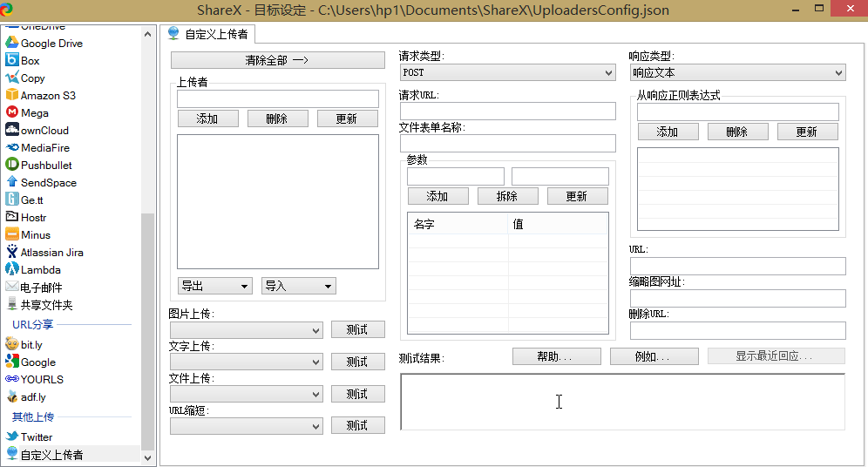This screenshot has height=467, width=868.
Task: Click the 帮助... button
Action: 556,356
